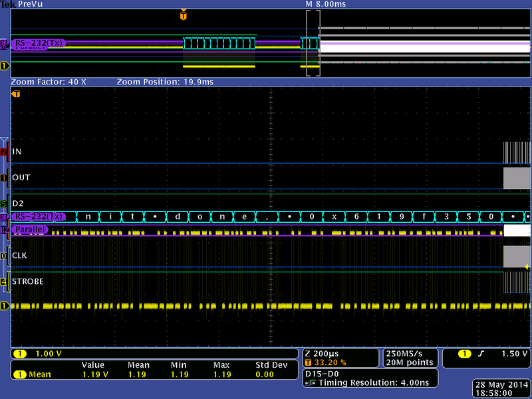Image resolution: width=532 pixels, height=399 pixels.
Task: Click the Std Dev column header
Action: coord(271,365)
